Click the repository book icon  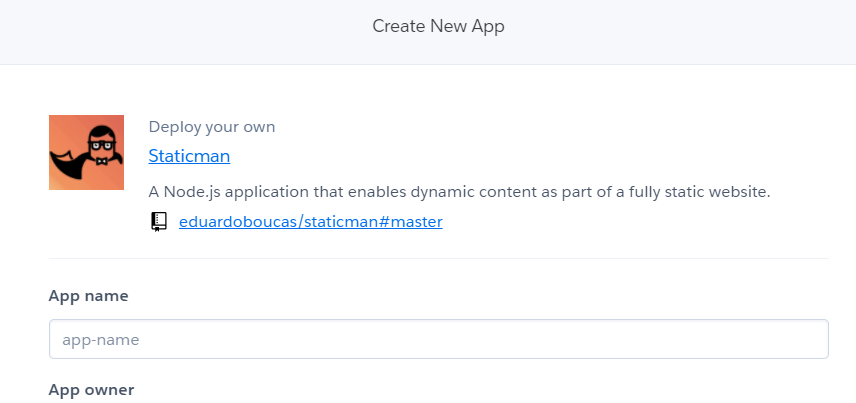[159, 222]
